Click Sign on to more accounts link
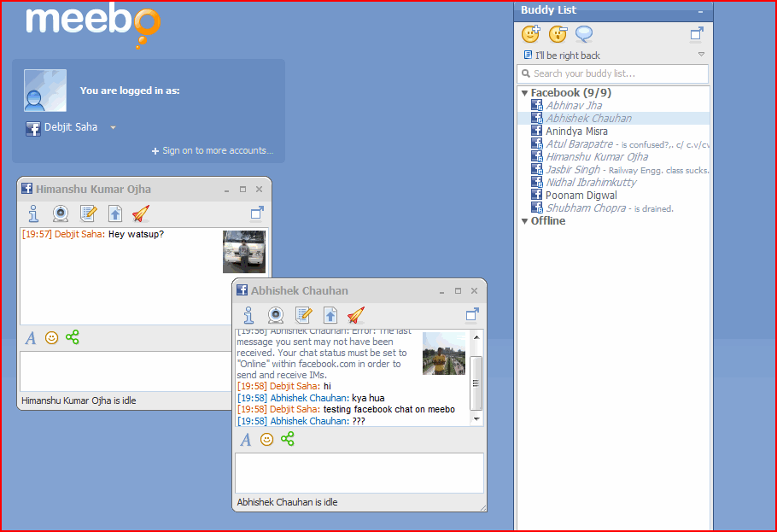777x532 pixels. [x=213, y=150]
